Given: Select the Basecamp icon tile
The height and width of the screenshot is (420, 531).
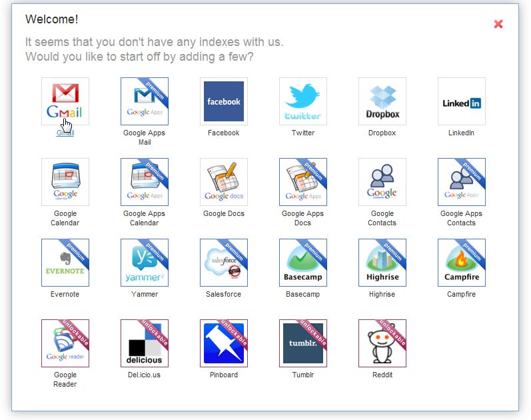Looking at the screenshot, I should coord(303,263).
